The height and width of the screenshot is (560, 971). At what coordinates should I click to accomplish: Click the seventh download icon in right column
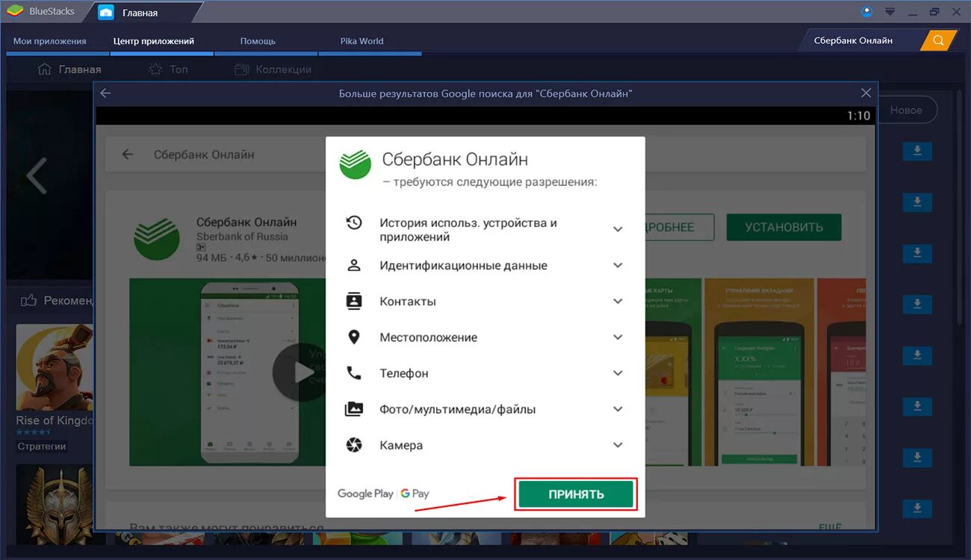(x=917, y=457)
